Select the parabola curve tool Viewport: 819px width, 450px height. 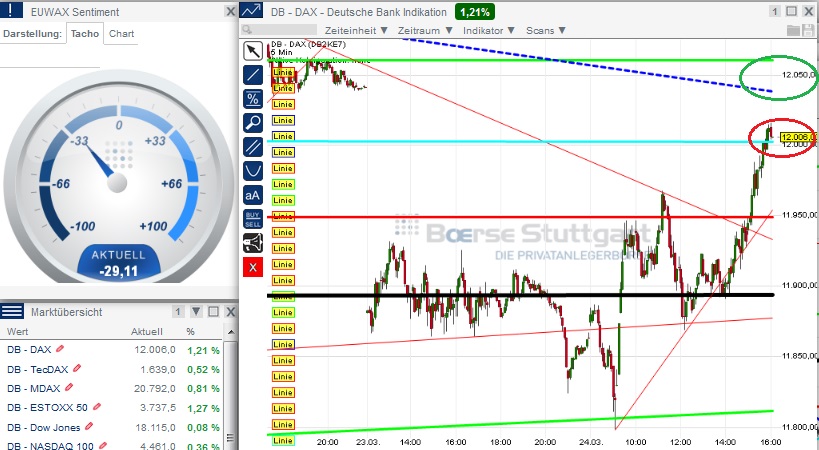coord(253,171)
